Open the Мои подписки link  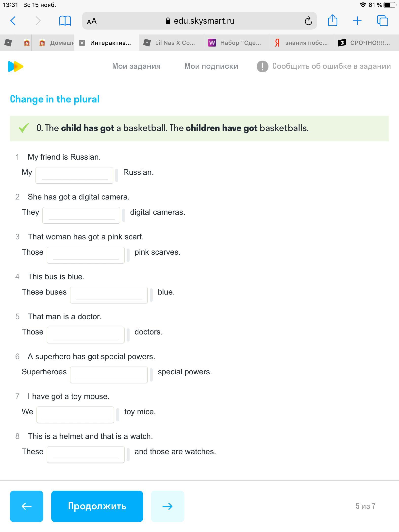[x=211, y=66]
